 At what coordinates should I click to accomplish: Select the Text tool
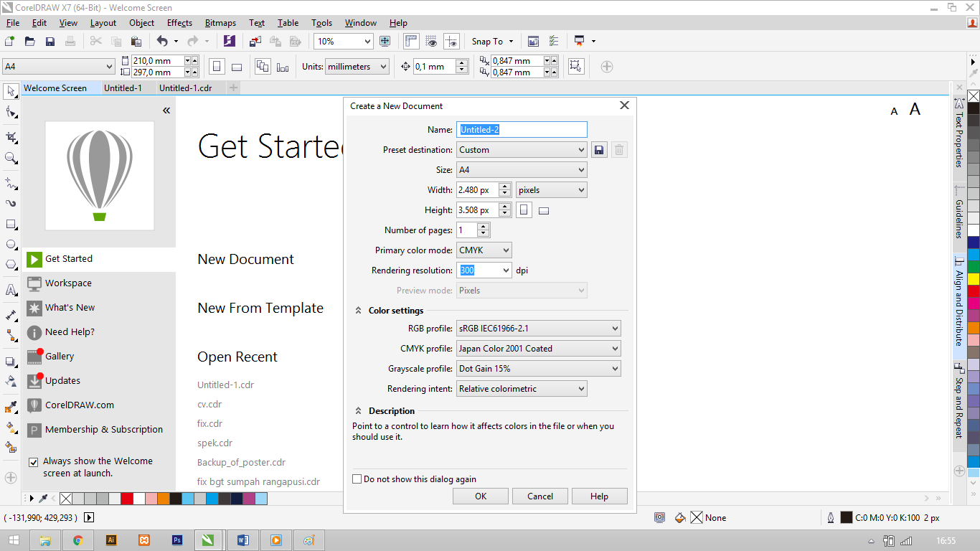click(10, 290)
